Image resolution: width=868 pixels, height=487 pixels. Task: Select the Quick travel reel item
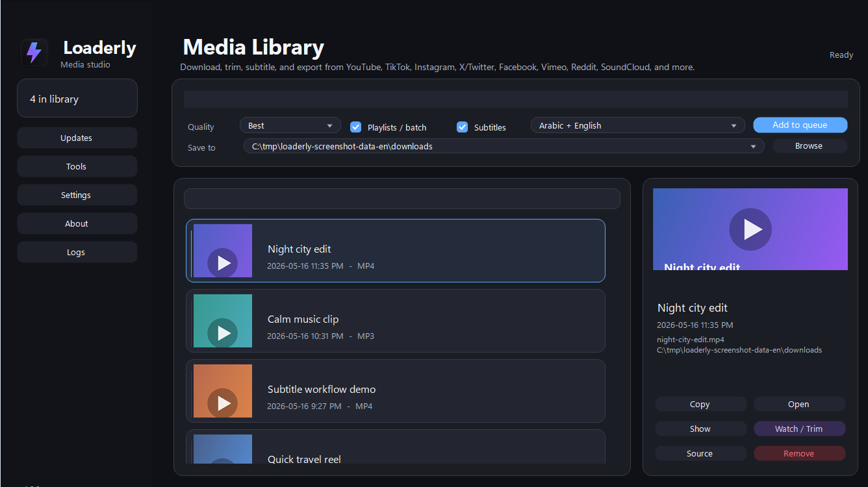pyautogui.click(x=396, y=447)
